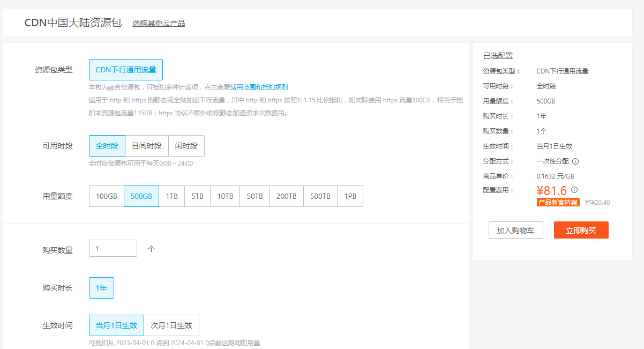Viewport: 644px width, 349px height.
Task: Click info icon beside ¥81.6 price
Action: click(x=574, y=190)
